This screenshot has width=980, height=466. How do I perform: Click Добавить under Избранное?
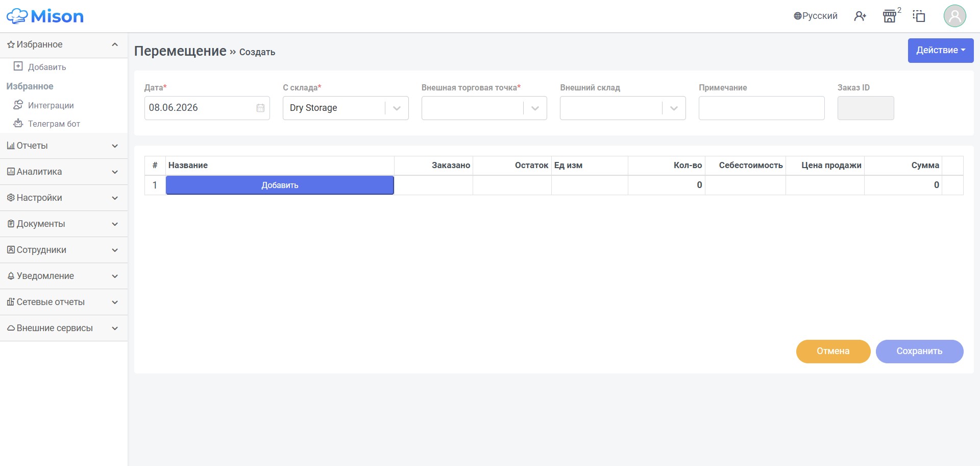pyautogui.click(x=46, y=67)
